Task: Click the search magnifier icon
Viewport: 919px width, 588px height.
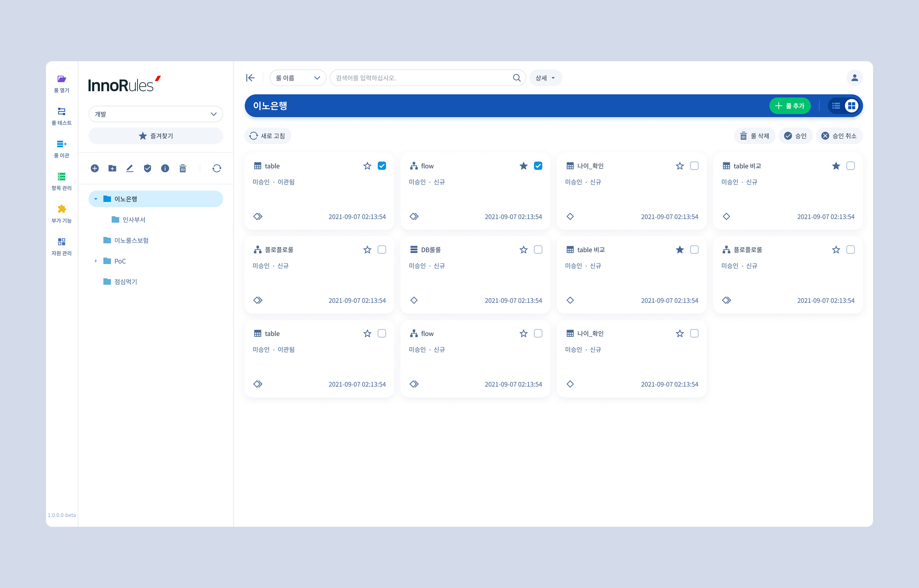Action: coord(517,78)
